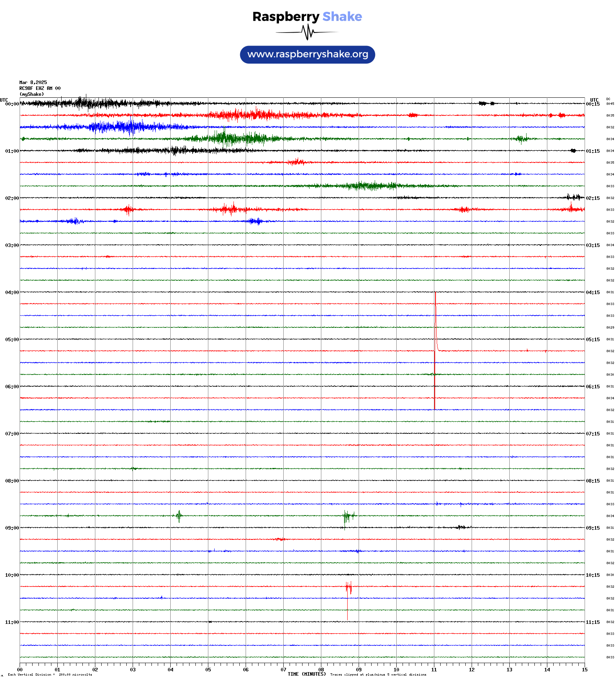The height and width of the screenshot is (680, 616).
Task: Select the station text RC98F EHZ AM 00
Action: [40, 88]
